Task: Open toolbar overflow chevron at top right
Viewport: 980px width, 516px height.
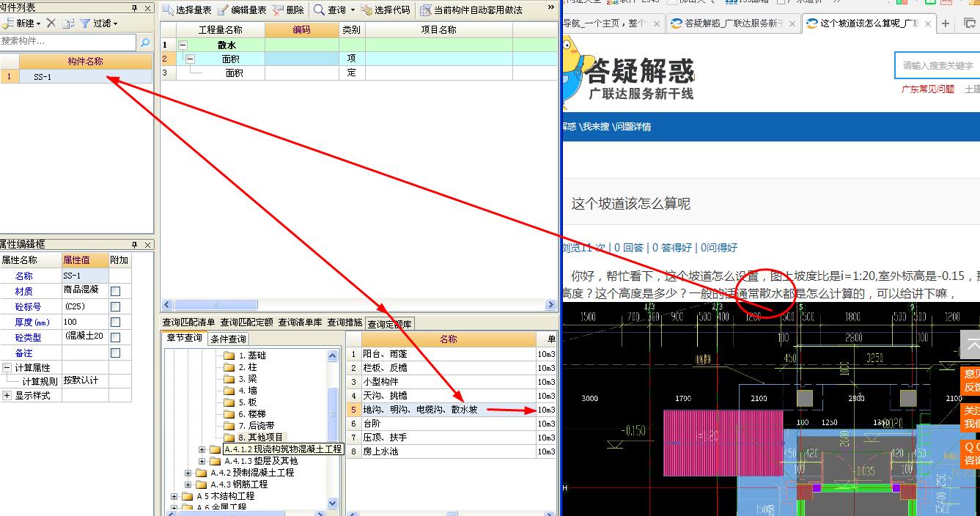Action: click(x=551, y=8)
